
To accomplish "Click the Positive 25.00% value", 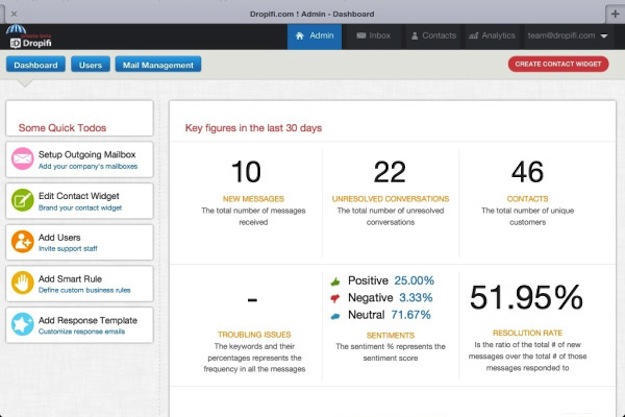I will (x=414, y=281).
